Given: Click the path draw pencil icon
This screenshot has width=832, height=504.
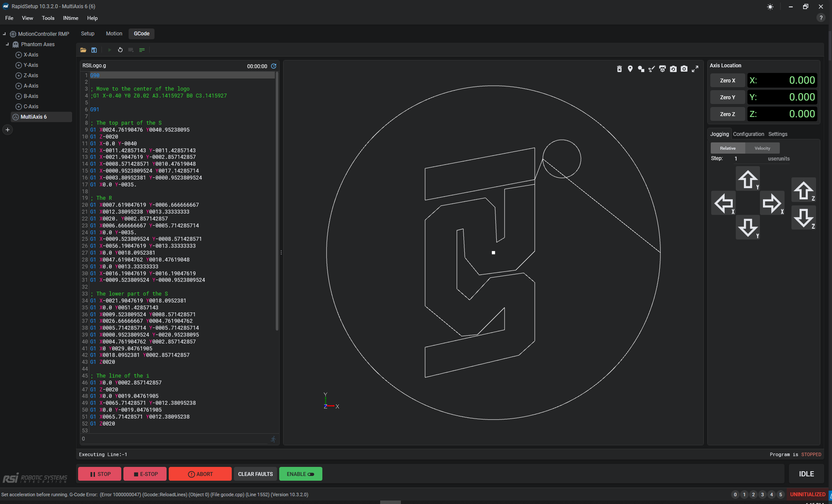Looking at the screenshot, I should (652, 69).
